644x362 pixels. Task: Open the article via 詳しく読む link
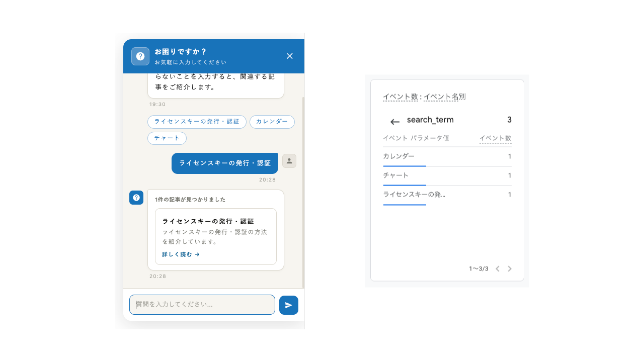click(x=180, y=254)
